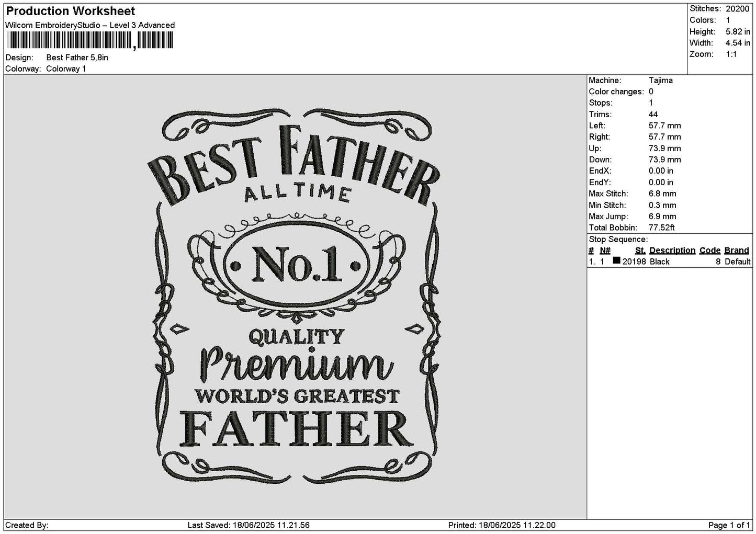Click the Max Jump value 6.9 mm

[x=662, y=217]
